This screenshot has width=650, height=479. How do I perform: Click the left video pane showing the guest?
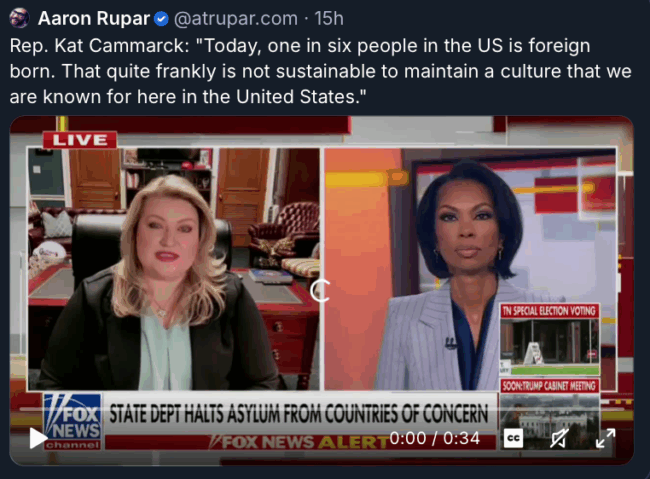[174, 269]
